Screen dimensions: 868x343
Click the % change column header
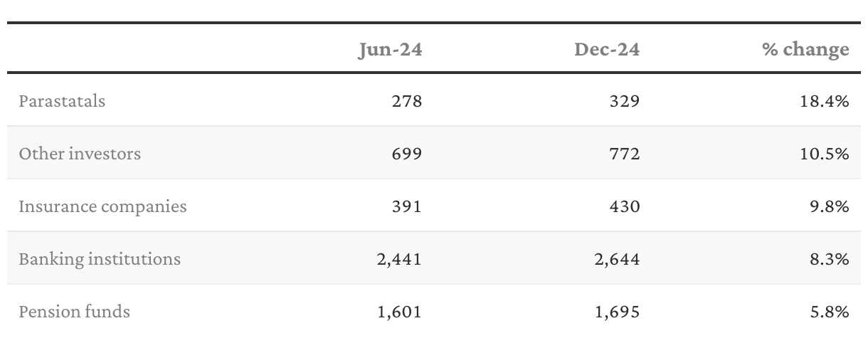pyautogui.click(x=806, y=49)
